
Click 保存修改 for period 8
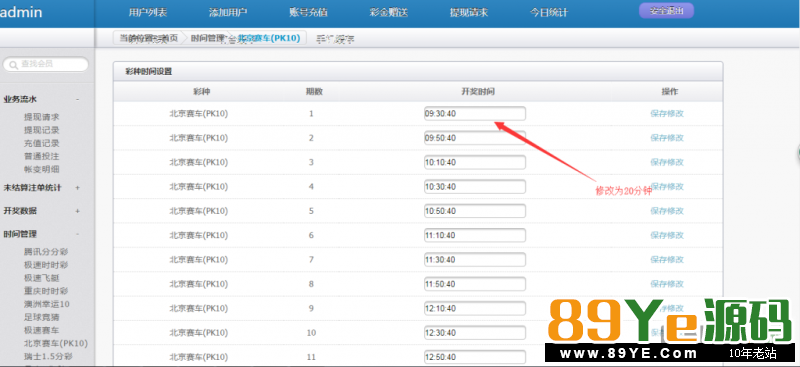point(667,284)
